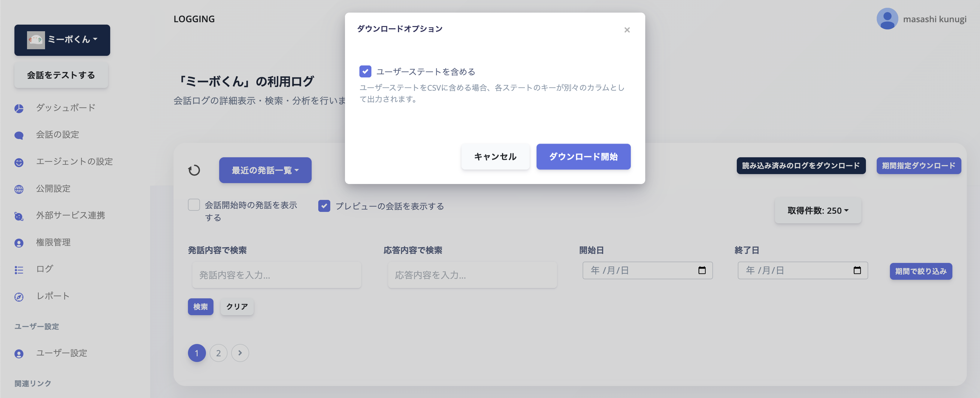Click the 会話の設定 chat bubble icon
The height and width of the screenshot is (398, 980).
[19, 135]
